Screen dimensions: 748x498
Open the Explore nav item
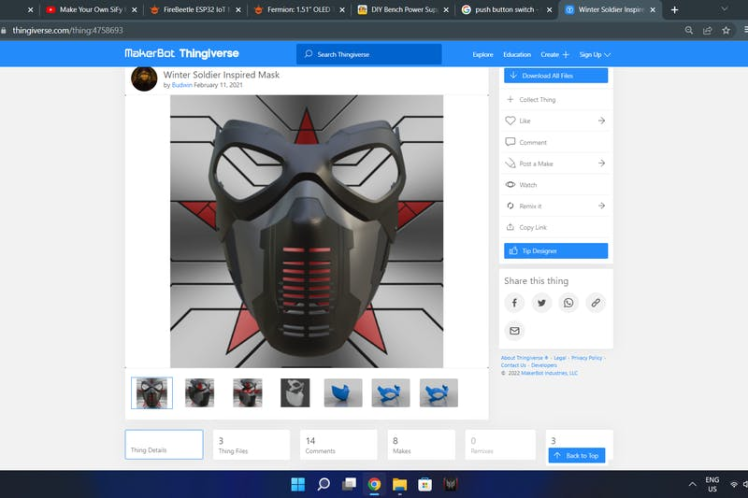pos(483,55)
